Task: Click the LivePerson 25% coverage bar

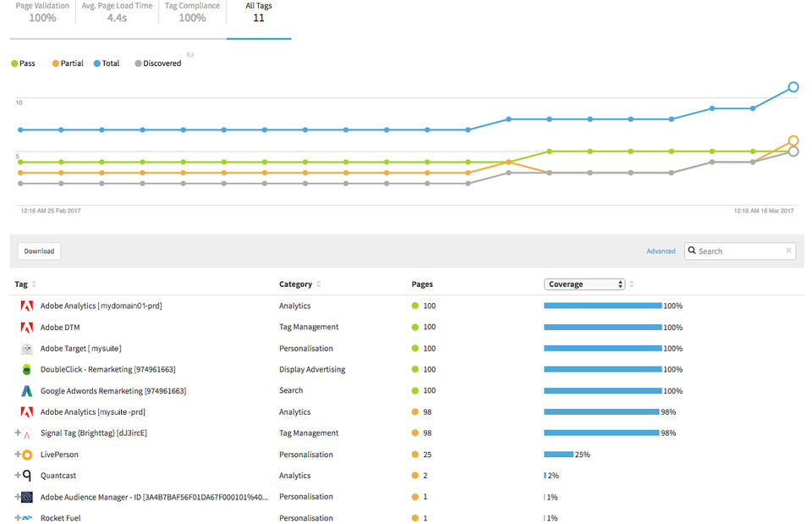Action: pyautogui.click(x=559, y=455)
